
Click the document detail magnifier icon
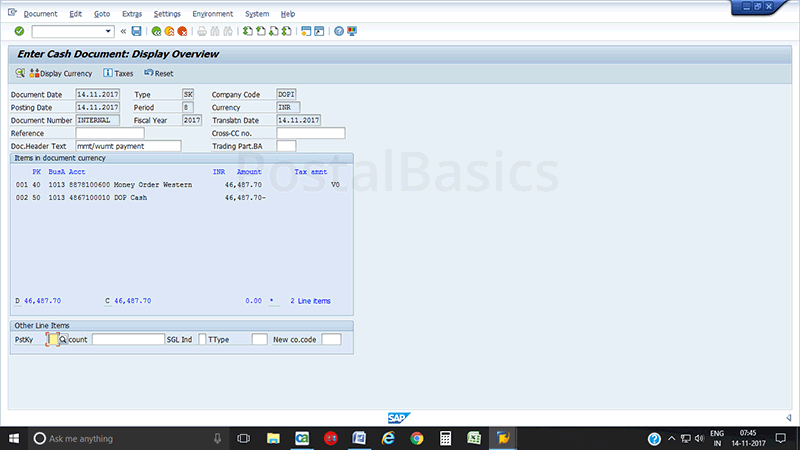click(x=20, y=73)
